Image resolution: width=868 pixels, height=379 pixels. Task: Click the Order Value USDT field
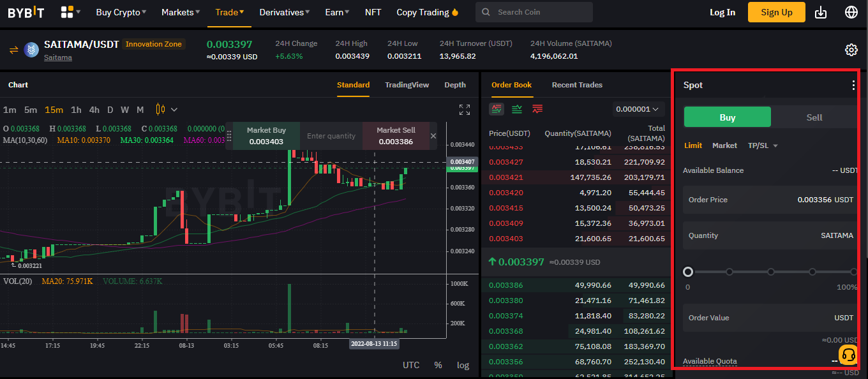point(770,318)
